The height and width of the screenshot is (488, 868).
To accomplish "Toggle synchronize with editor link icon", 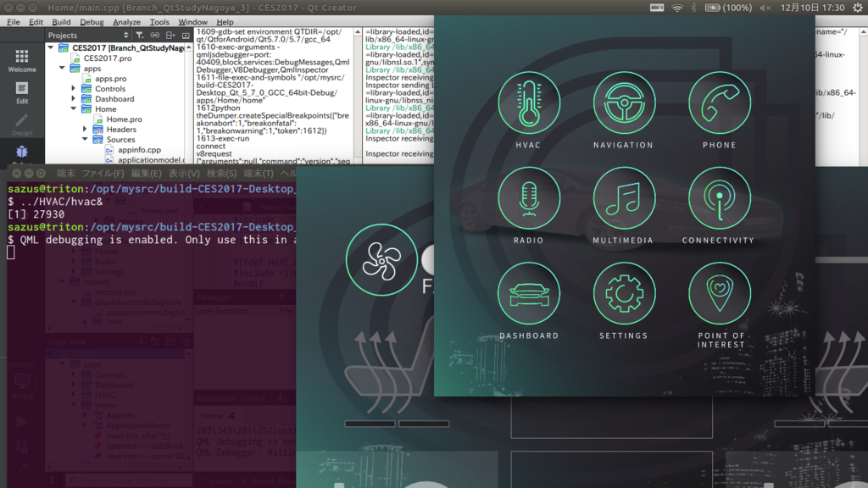I will pyautogui.click(x=155, y=35).
